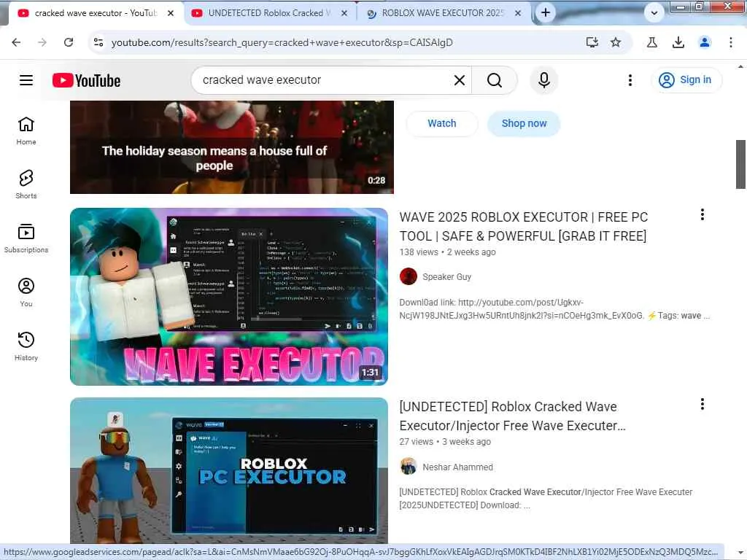Click the '138 views • 2 weeks ago' text
The height and width of the screenshot is (560, 747).
(447, 252)
